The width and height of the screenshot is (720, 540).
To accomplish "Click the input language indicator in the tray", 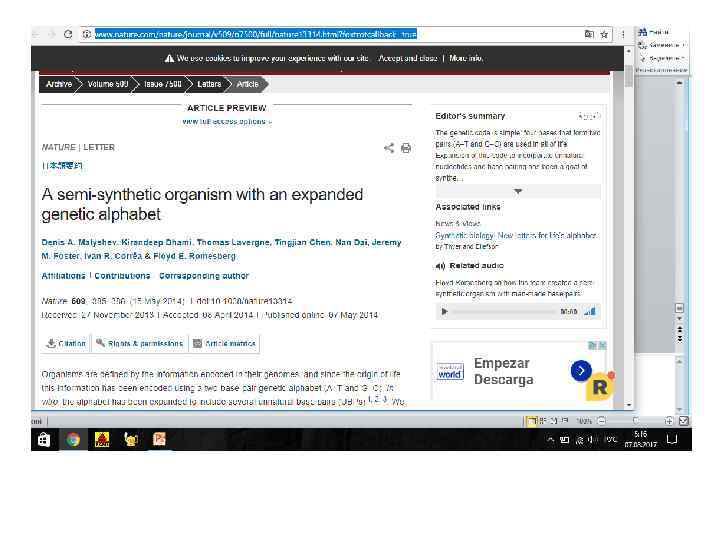I will coord(610,440).
